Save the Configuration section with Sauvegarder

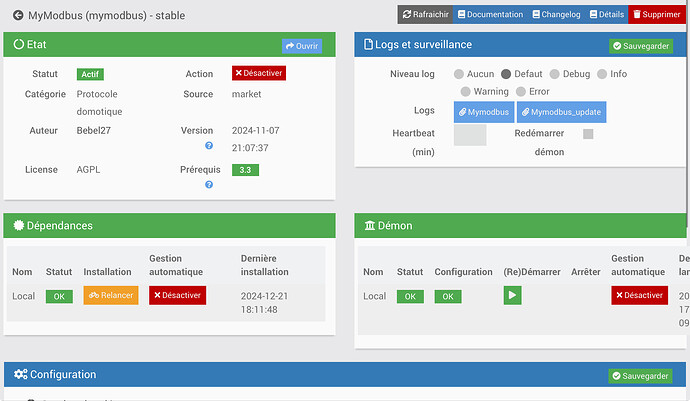(640, 376)
